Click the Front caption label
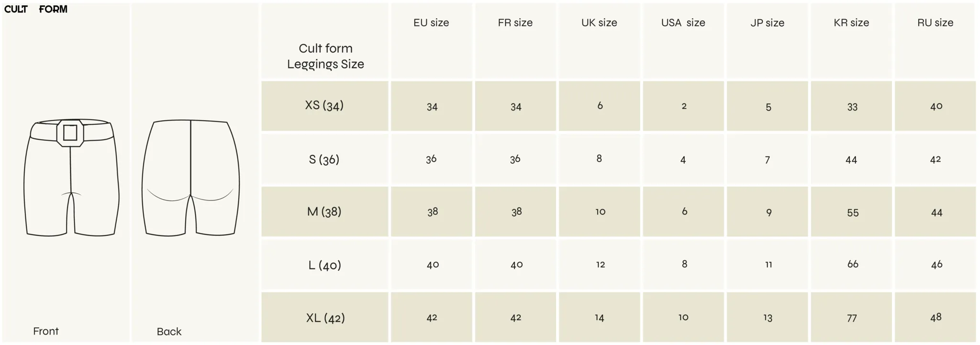This screenshot has width=980, height=345. pos(46,331)
